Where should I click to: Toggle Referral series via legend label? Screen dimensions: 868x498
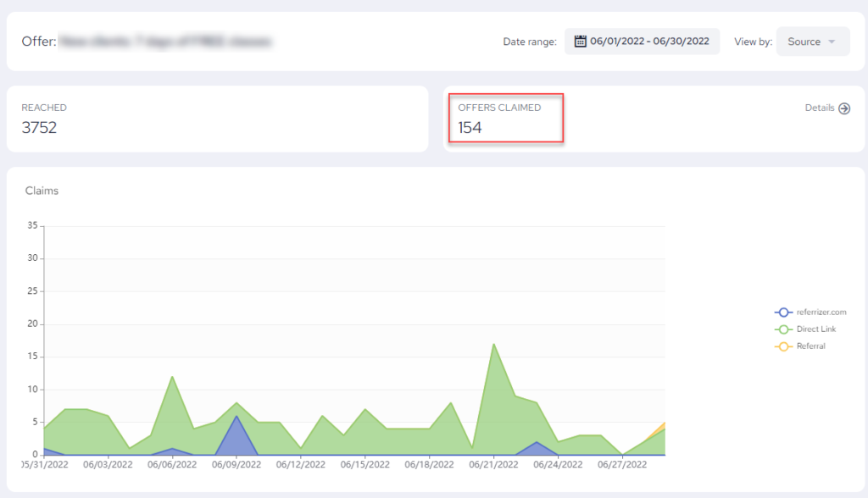[810, 346]
